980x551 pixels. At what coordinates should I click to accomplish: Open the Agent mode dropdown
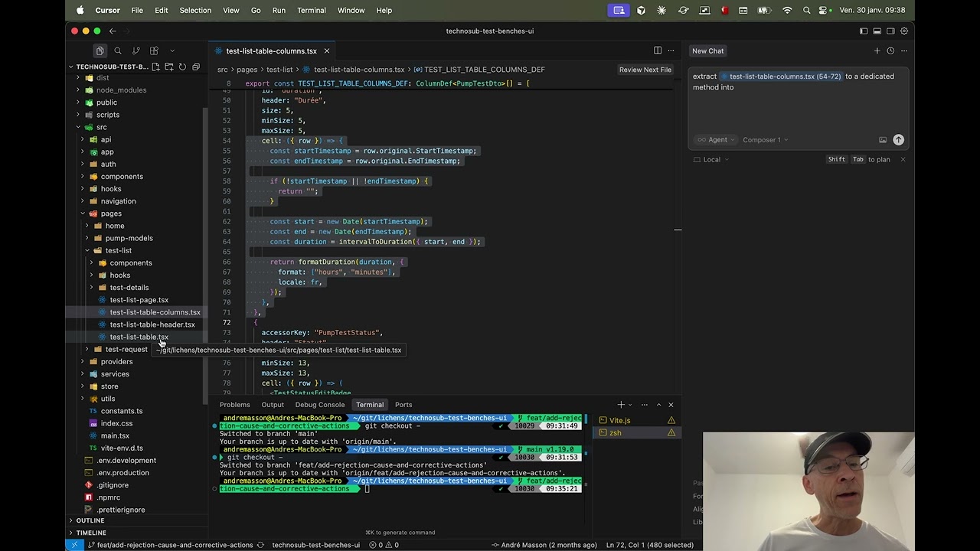[x=717, y=140]
